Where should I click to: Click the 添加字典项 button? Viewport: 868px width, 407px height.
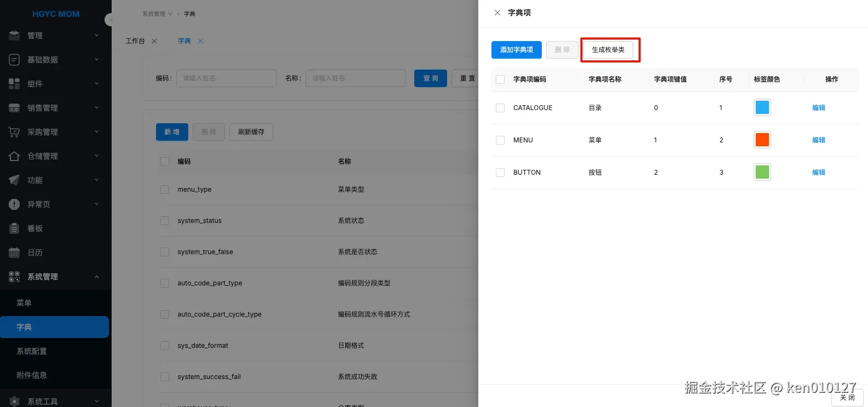517,50
